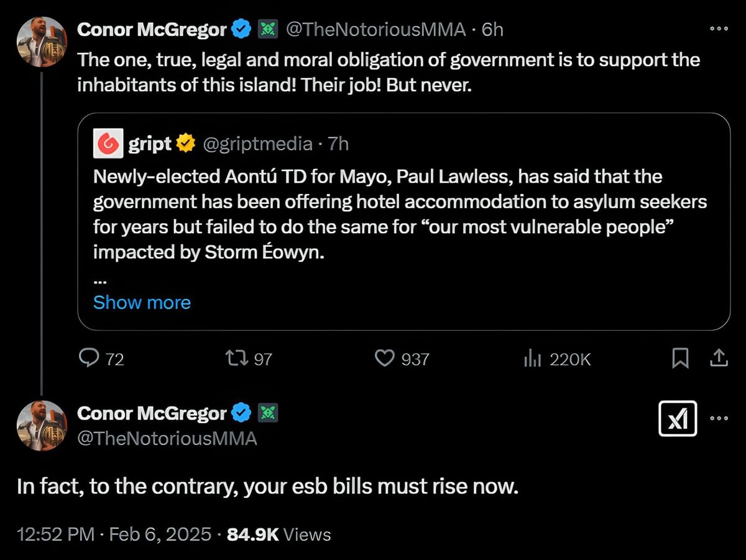Click the 6h timestamp on McGregor's tweet
Viewport: 746px width, 560px height.
[493, 29]
